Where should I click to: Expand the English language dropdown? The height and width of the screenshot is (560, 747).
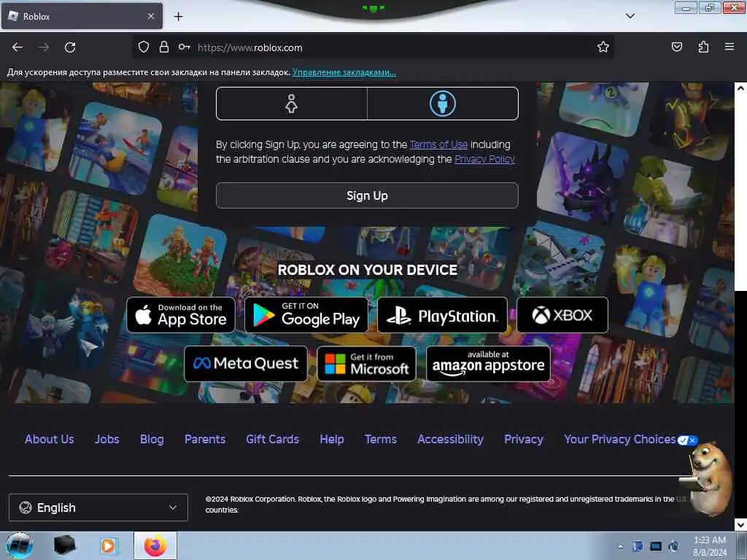98,507
